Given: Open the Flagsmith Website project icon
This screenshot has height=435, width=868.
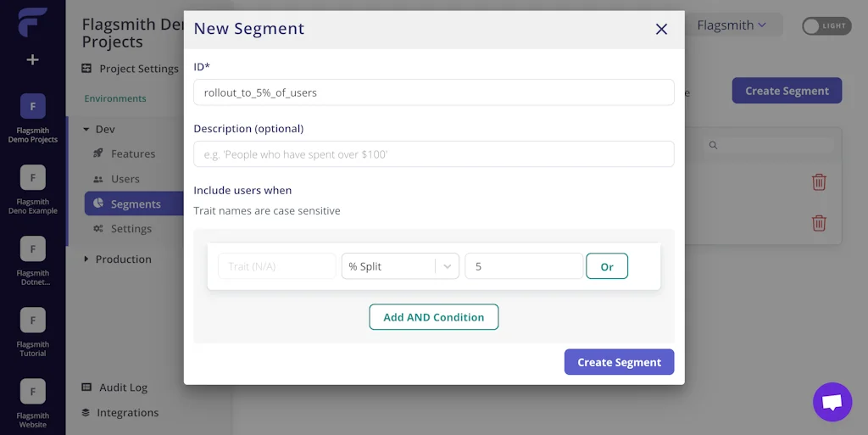Looking at the screenshot, I should point(33,391).
